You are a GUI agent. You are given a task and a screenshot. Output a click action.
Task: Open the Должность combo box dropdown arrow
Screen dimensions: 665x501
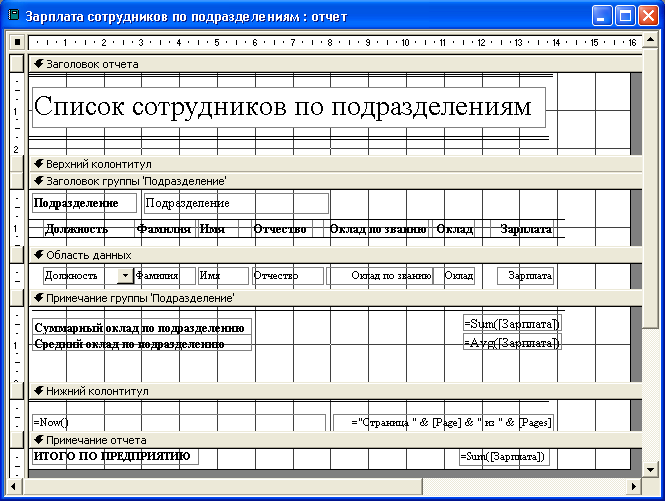point(125,276)
